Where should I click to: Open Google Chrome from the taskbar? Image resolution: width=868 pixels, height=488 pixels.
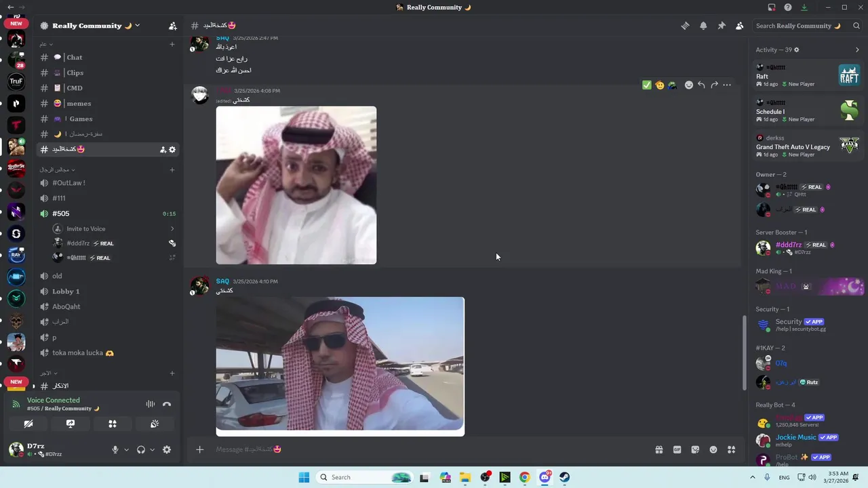[x=524, y=477]
